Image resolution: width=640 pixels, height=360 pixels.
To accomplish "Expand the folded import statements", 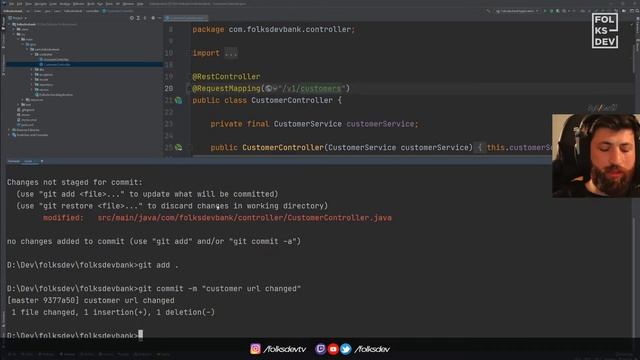I will tap(231, 53).
